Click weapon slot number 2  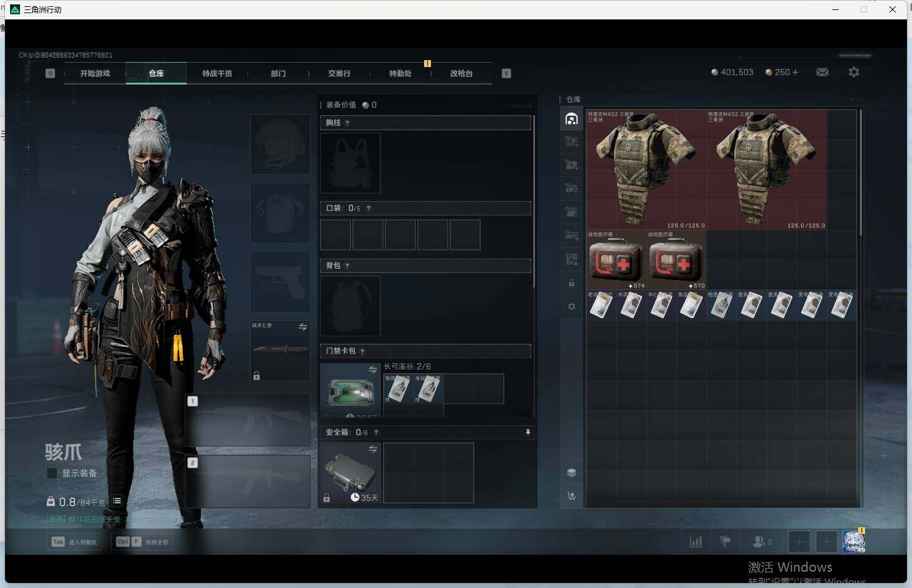tap(248, 481)
